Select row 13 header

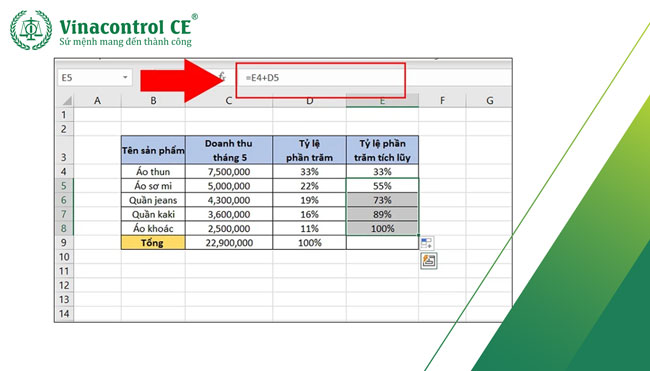[x=64, y=299]
